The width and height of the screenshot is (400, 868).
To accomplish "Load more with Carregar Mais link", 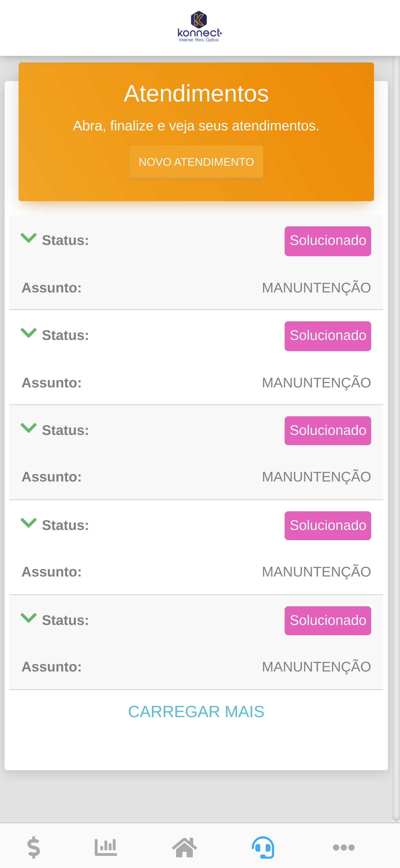I will coord(196,712).
